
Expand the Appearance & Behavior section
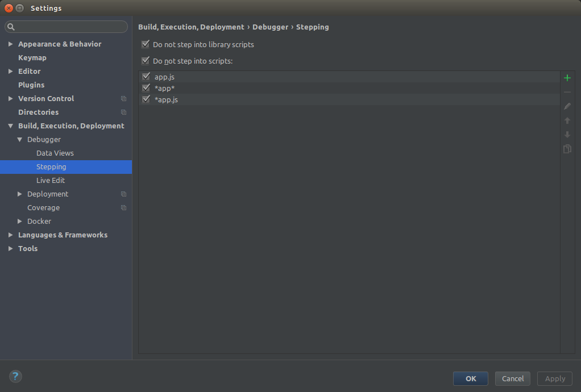pyautogui.click(x=11, y=44)
